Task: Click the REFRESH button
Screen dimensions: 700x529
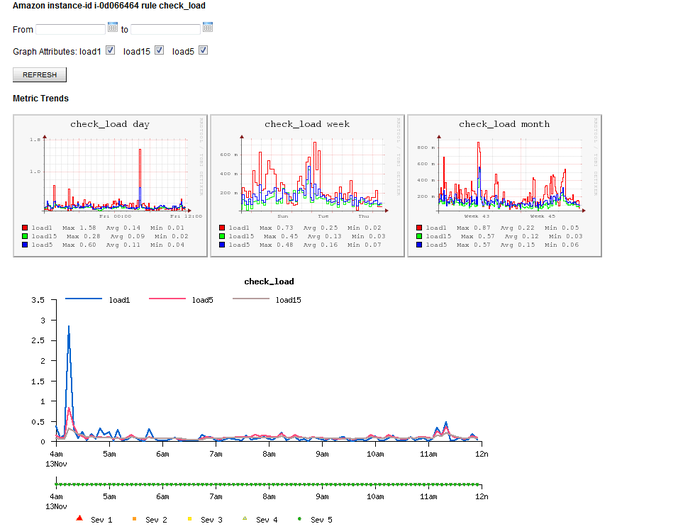Action: [40, 75]
